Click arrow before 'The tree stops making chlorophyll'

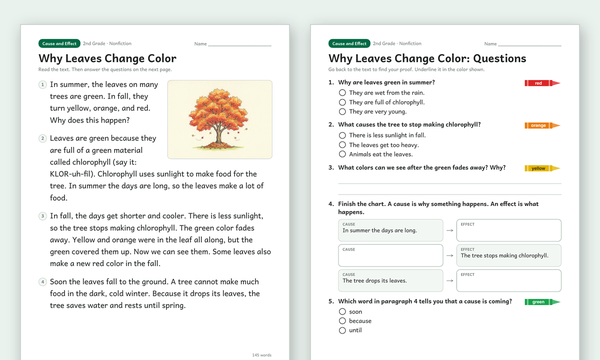(450, 256)
